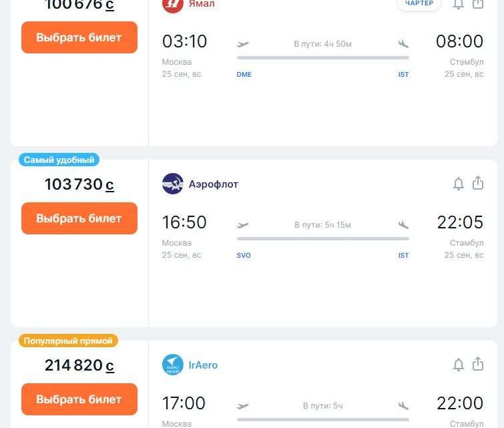
Task: Click the Aeroflot flight duration bar
Action: click(323, 238)
